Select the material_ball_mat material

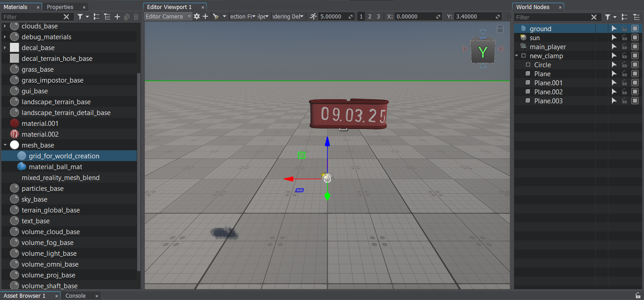coord(55,167)
